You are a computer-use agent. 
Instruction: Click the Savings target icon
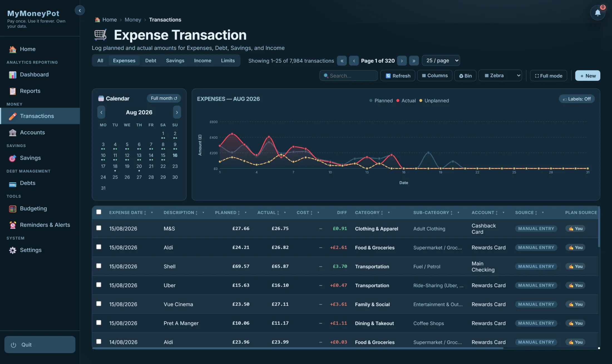click(13, 158)
